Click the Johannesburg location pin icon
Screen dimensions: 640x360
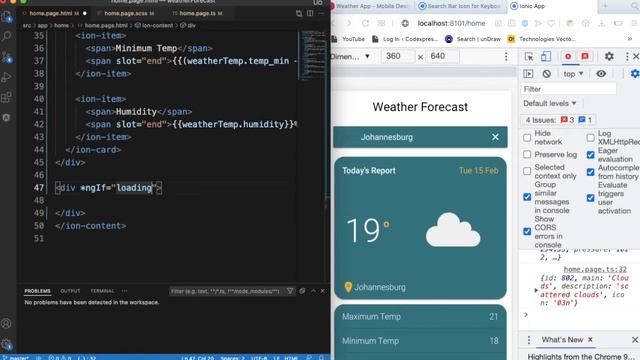click(348, 287)
